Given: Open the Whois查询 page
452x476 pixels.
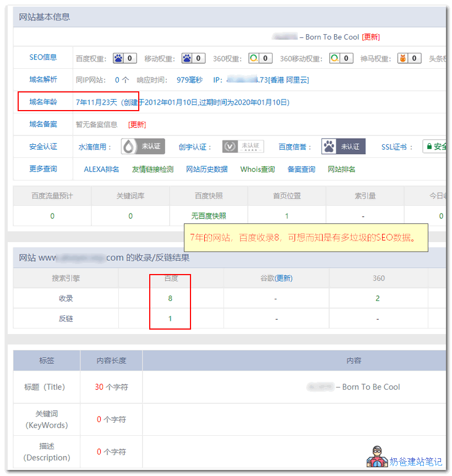Looking at the screenshot, I should tap(257, 169).
